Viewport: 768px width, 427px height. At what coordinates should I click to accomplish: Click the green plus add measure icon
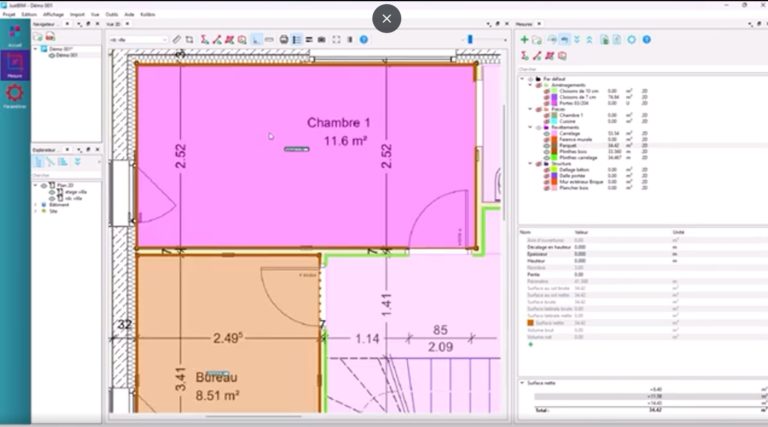524,40
